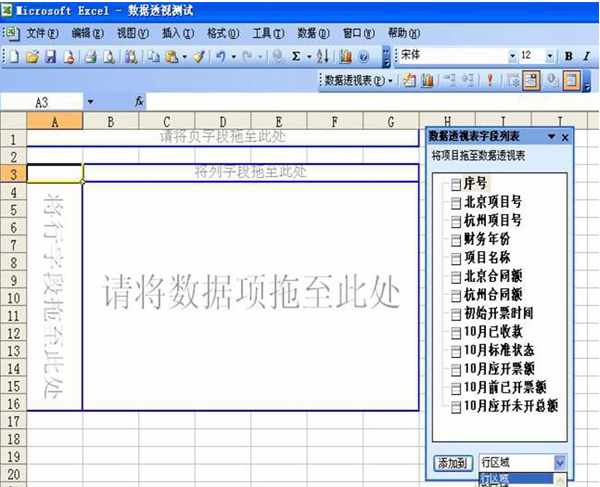600x487 pixels.
Task: Run the spelling check icon
Action: (131, 57)
